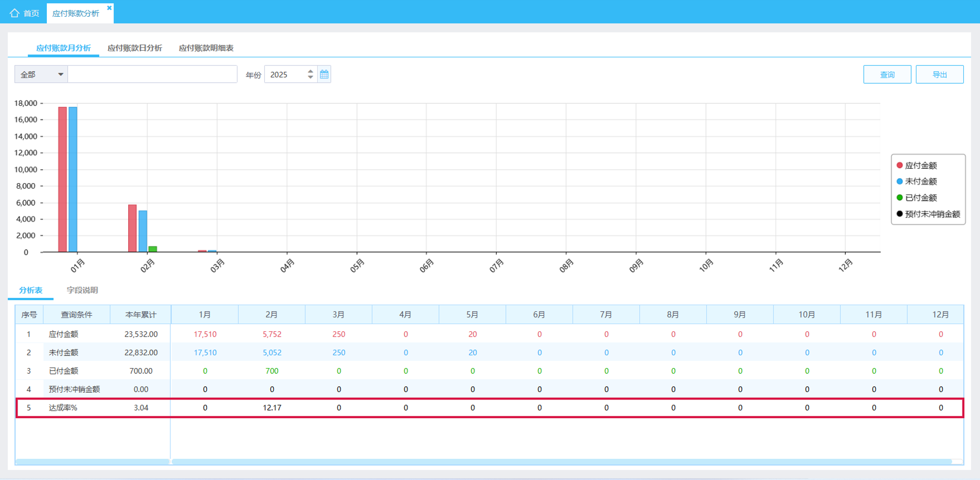The height and width of the screenshot is (480, 980).
Task: Toggle 已付金额 green legend item
Action: [x=916, y=197]
